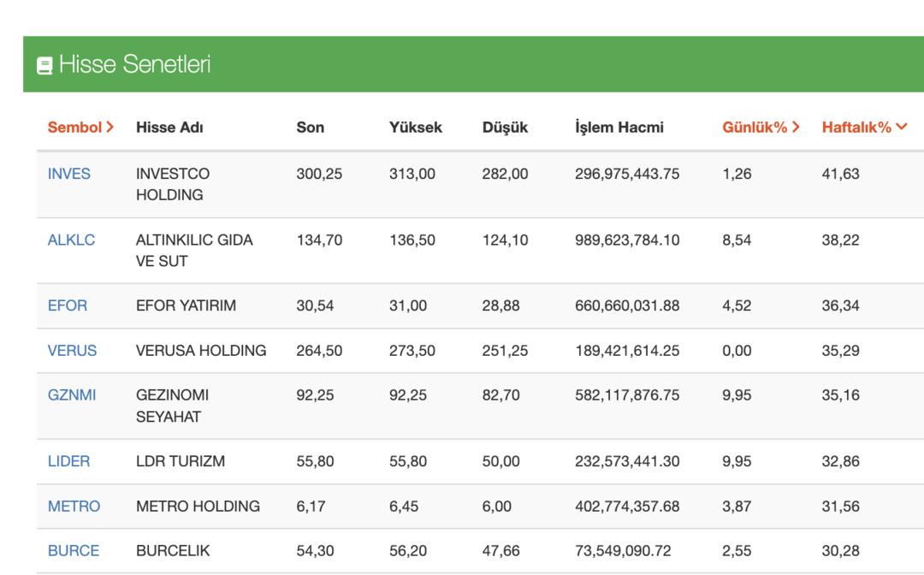Click the Yüksek column header

point(415,127)
